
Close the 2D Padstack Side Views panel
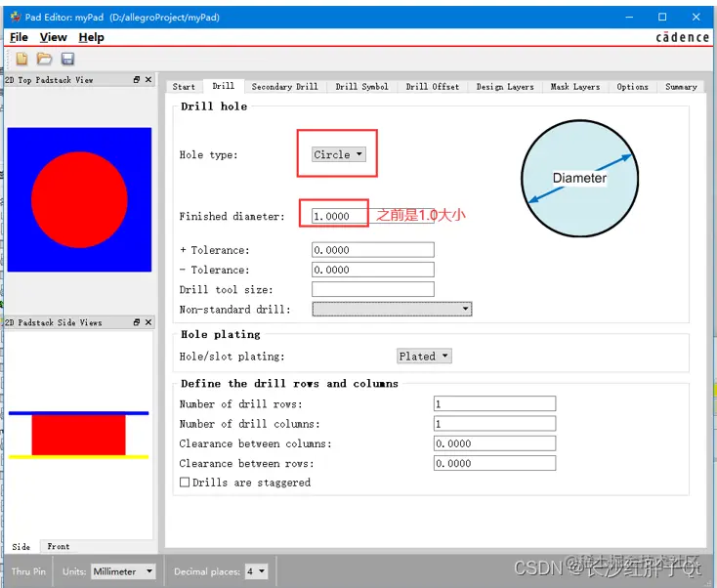[148, 322]
